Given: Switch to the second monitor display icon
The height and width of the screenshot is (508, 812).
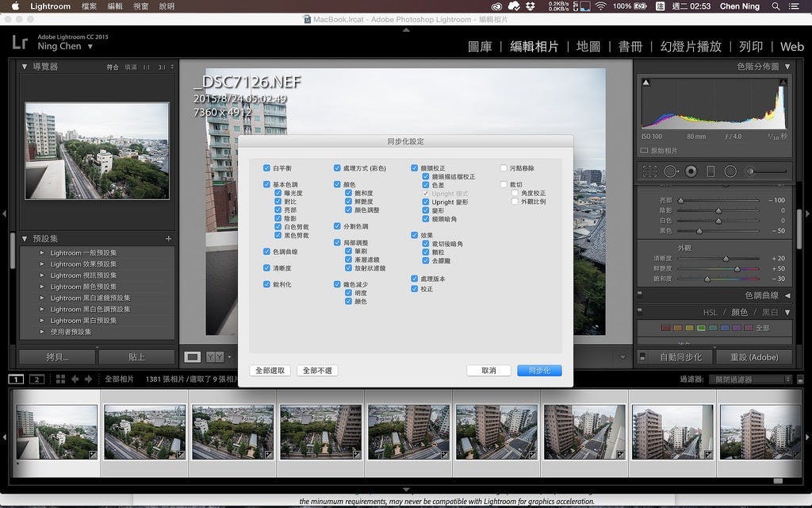Looking at the screenshot, I should [36, 379].
